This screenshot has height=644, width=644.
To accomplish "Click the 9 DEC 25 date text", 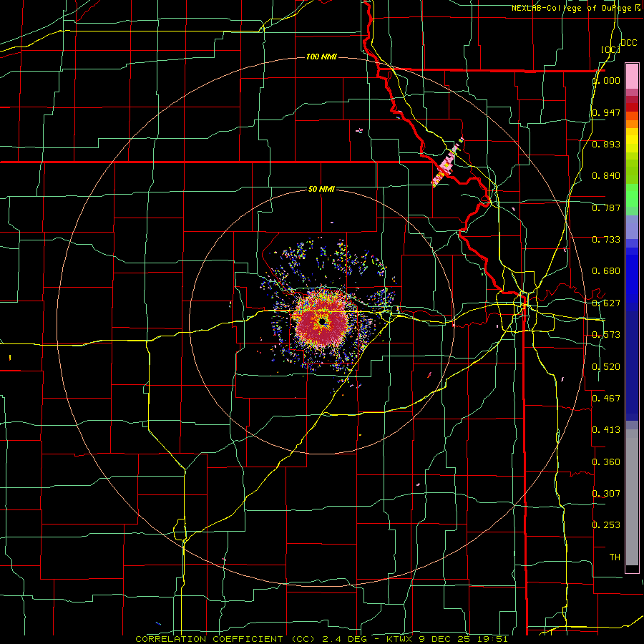I will 445,639.
